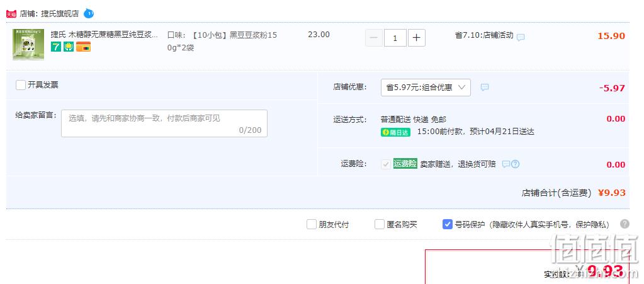Viewport: 644px width, 284px height.
Task: Click the 普通配送 快递 免邮 text
Action: (413, 120)
